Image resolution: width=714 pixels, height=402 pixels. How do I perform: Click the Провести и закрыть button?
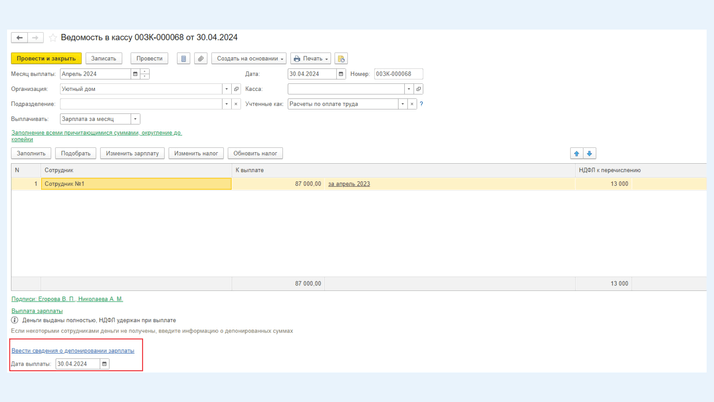pos(46,58)
